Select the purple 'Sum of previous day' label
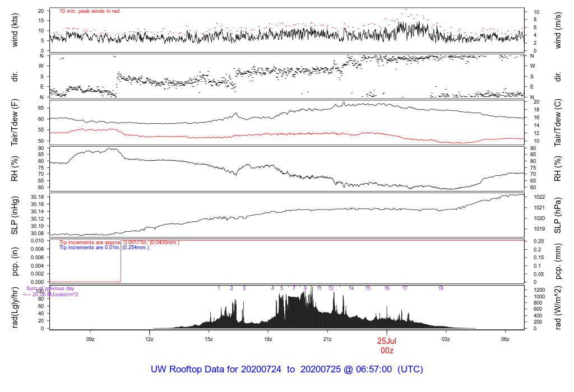Image resolution: width=574 pixels, height=392 pixels. pos(50,288)
